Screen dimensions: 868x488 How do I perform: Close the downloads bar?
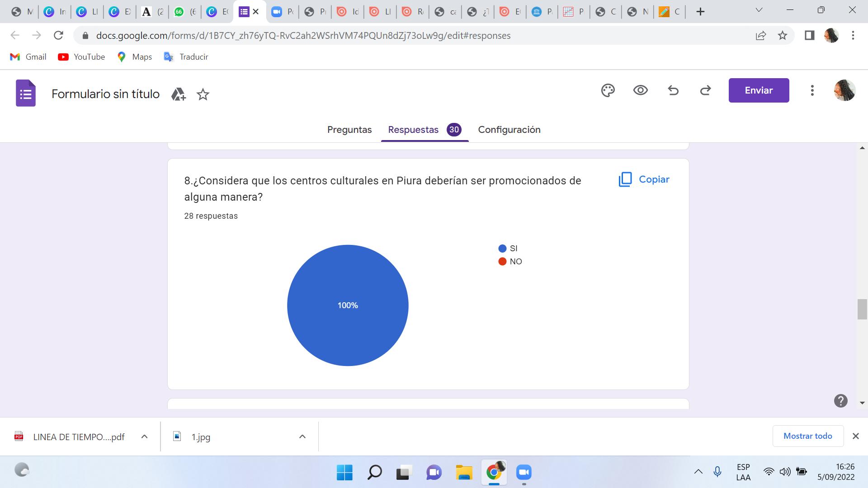click(855, 436)
